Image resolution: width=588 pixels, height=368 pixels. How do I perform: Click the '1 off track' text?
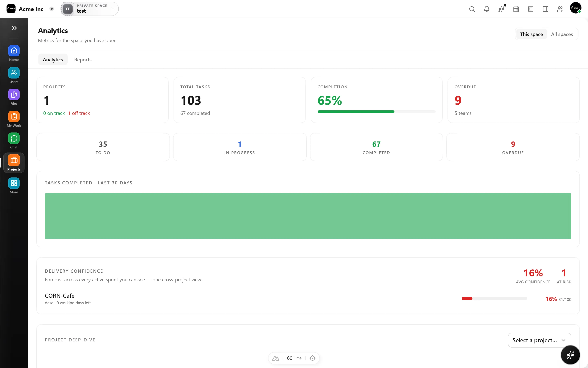(x=79, y=113)
